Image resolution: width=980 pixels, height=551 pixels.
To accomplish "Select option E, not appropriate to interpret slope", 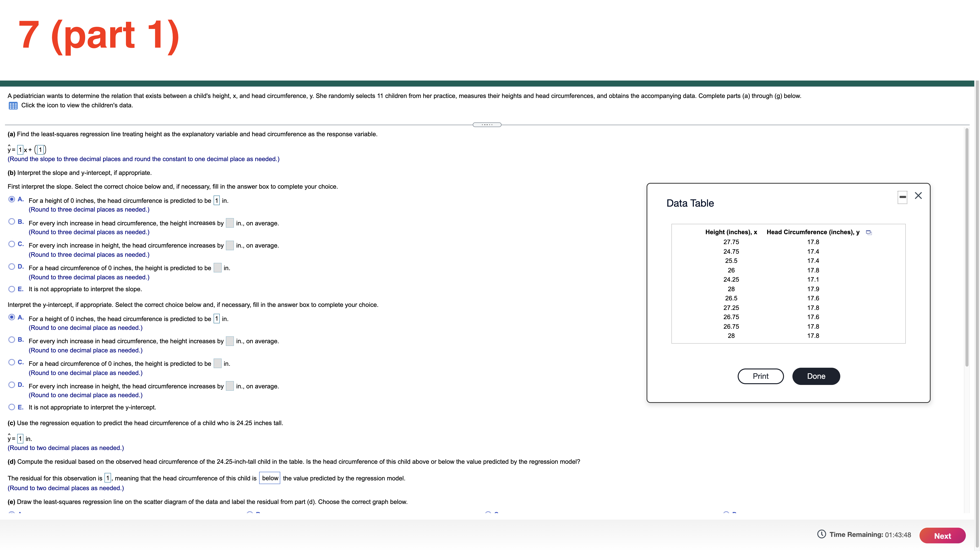I will pyautogui.click(x=11, y=289).
